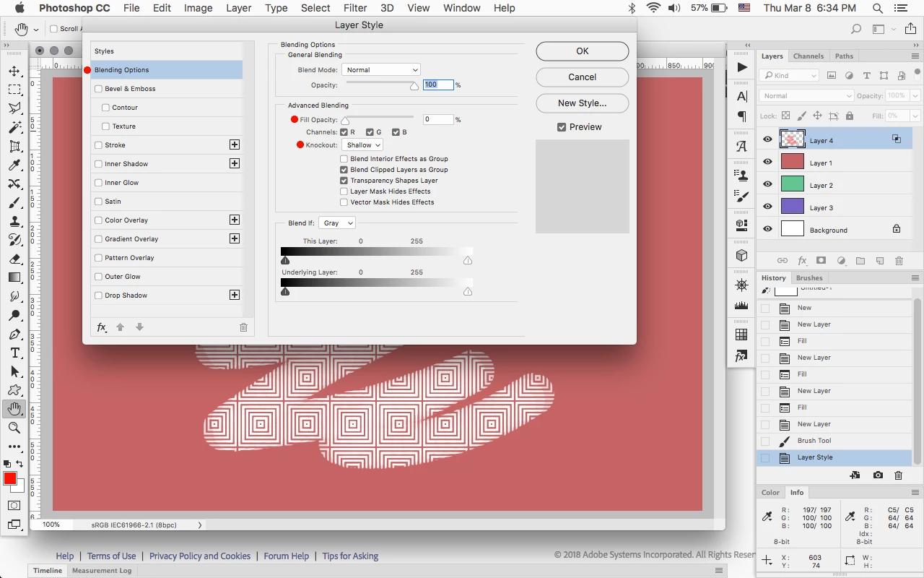Click link layers icon in Layers panel
This screenshot has height=578, width=924.
(x=783, y=261)
